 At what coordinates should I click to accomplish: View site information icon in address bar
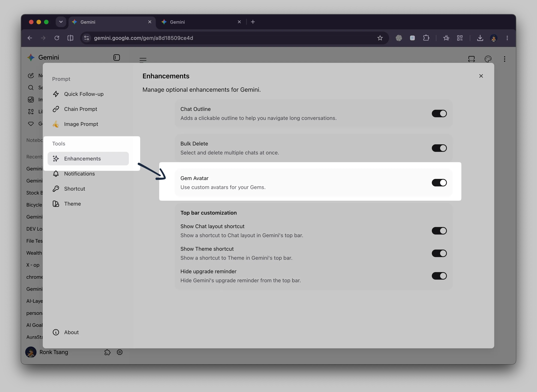tap(87, 38)
